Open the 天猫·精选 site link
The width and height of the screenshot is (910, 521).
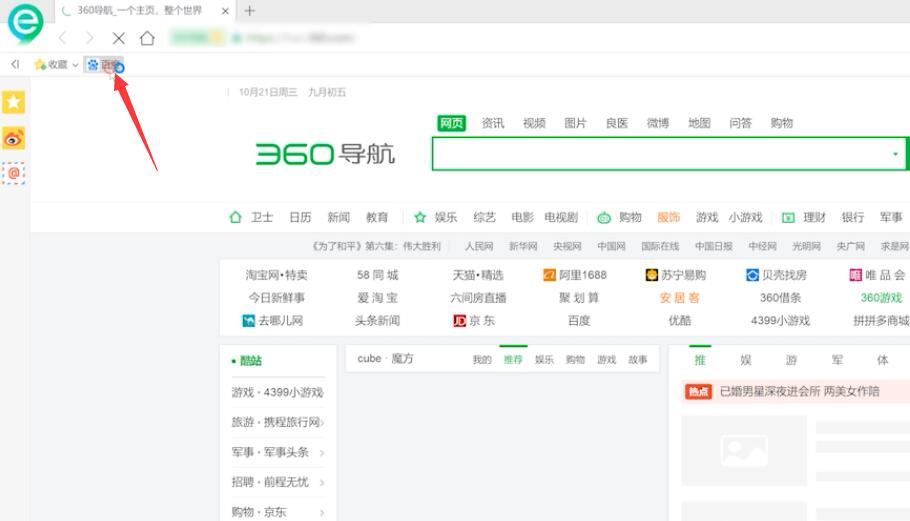pyautogui.click(x=478, y=275)
